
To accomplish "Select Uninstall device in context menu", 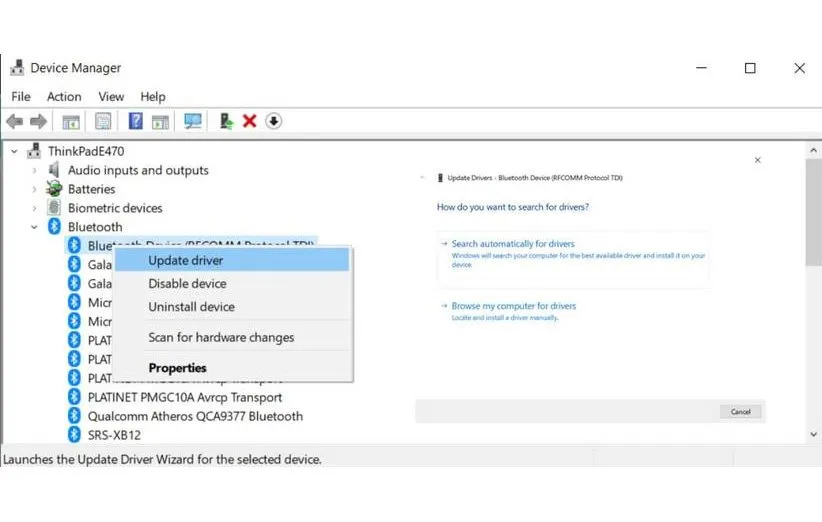I will (x=191, y=307).
